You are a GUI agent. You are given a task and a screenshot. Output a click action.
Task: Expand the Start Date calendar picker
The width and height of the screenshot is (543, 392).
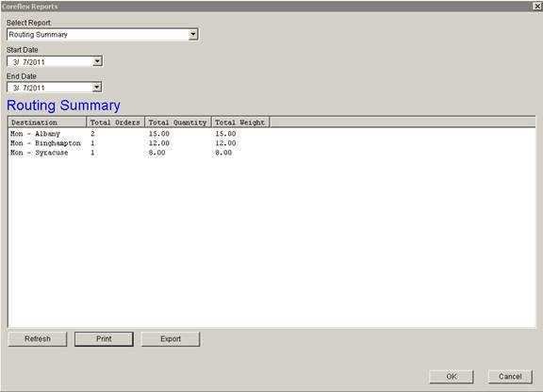pos(97,61)
